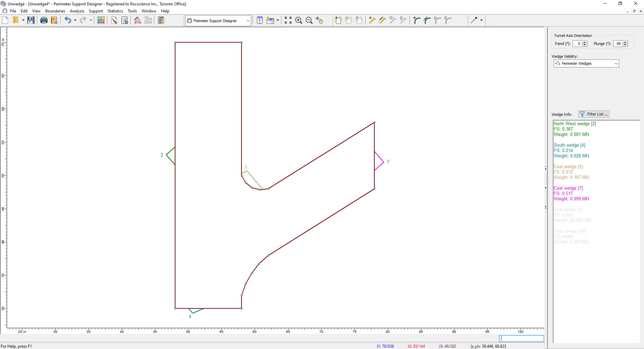
Task: Open the Perimeter Support Designer view dropdown
Action: coord(218,20)
